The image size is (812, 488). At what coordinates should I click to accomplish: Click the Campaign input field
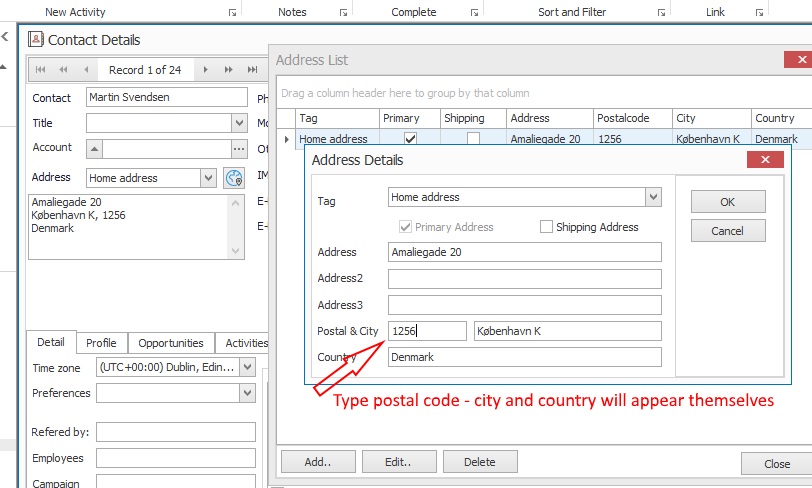pos(176,481)
